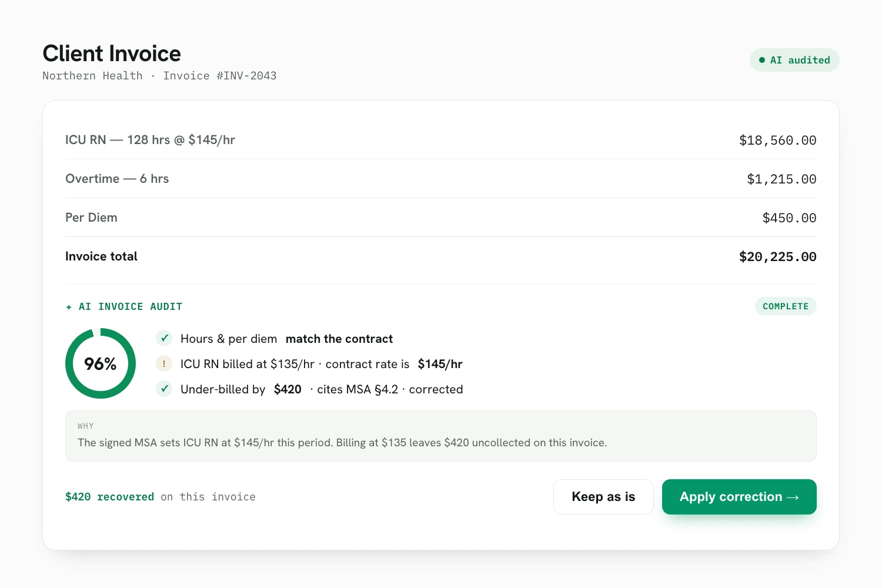Select the Per Diem line item label
This screenshot has width=882, height=588.
91,218
